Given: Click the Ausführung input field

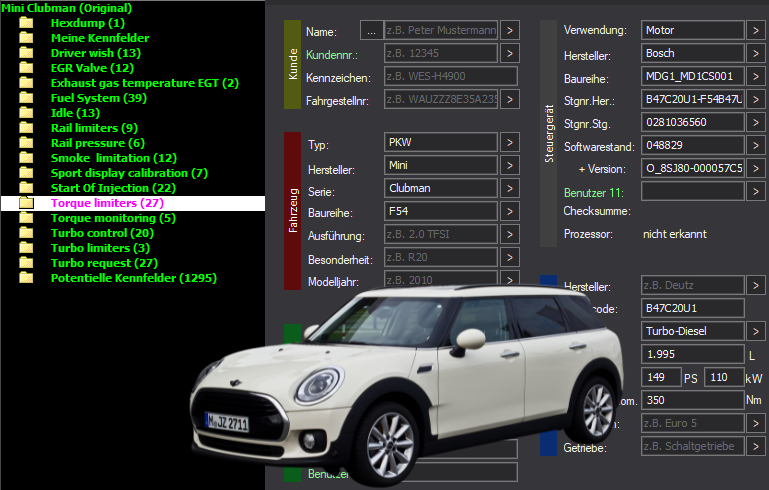Looking at the screenshot, I should (x=441, y=234).
